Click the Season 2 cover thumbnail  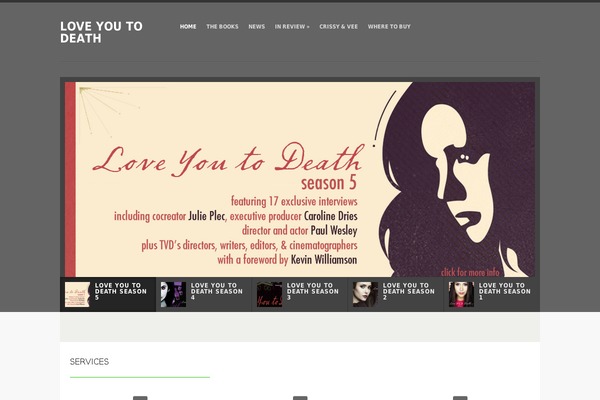coord(365,294)
